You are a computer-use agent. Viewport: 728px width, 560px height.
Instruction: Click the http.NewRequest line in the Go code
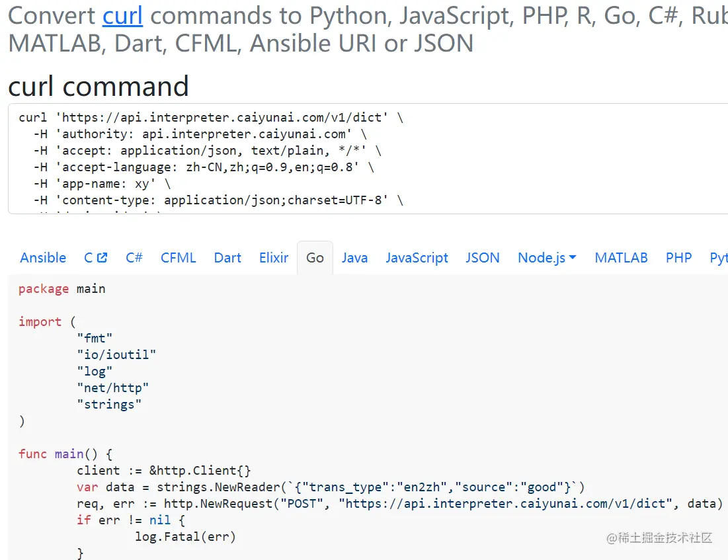[x=397, y=504]
